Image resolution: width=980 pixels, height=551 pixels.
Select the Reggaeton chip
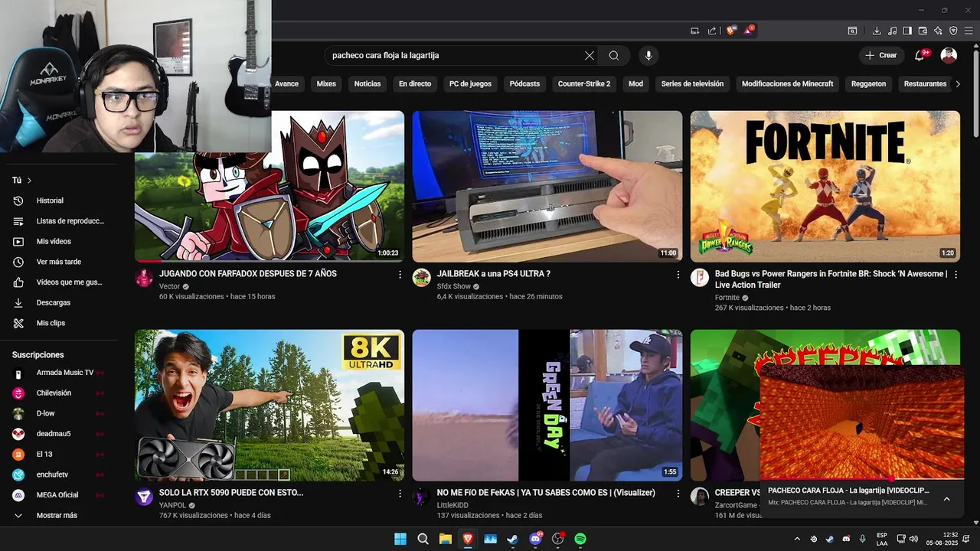click(x=868, y=84)
